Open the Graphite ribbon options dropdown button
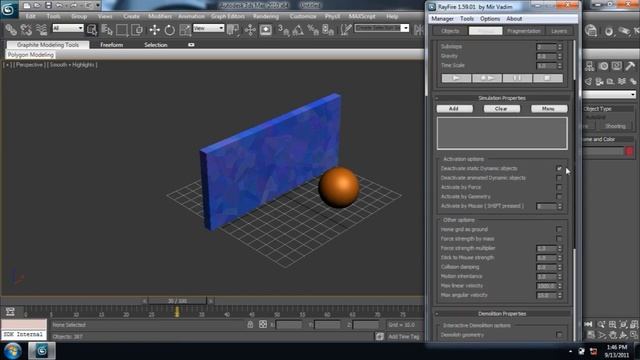Screen dimensions: 640x360 coord(191,45)
